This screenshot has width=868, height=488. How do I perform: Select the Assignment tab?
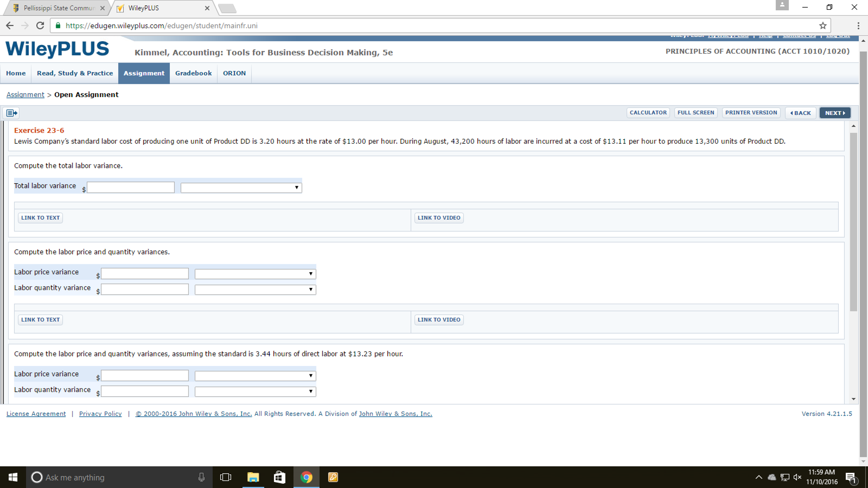(144, 73)
